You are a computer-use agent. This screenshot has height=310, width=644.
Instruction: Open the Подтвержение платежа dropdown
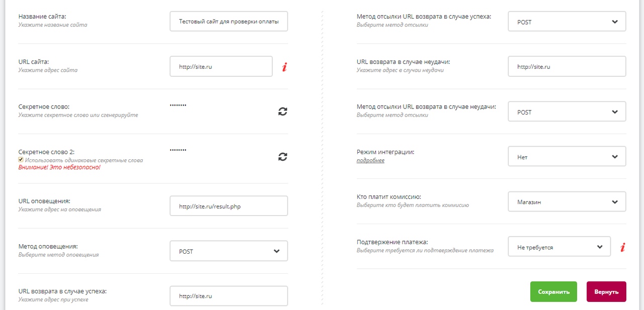[x=559, y=247]
